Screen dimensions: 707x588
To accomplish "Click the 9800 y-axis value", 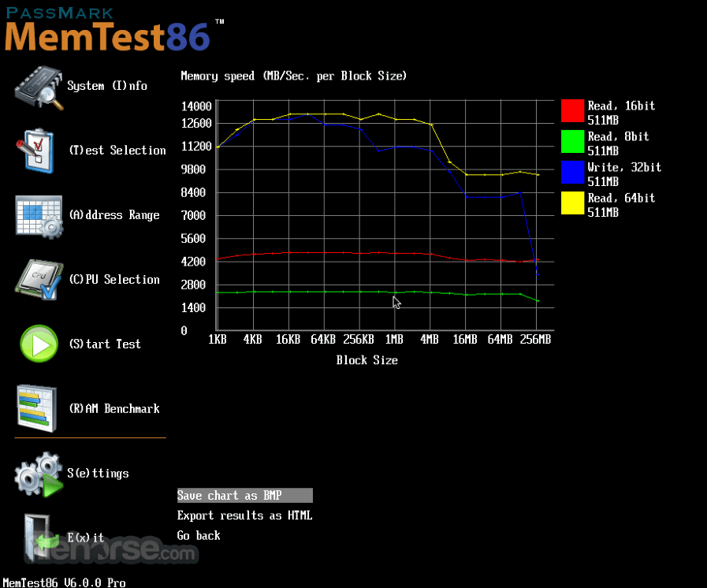I will (193, 169).
